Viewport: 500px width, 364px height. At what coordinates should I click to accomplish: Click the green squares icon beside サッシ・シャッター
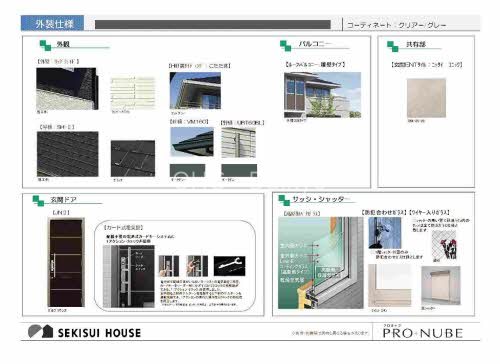point(284,200)
